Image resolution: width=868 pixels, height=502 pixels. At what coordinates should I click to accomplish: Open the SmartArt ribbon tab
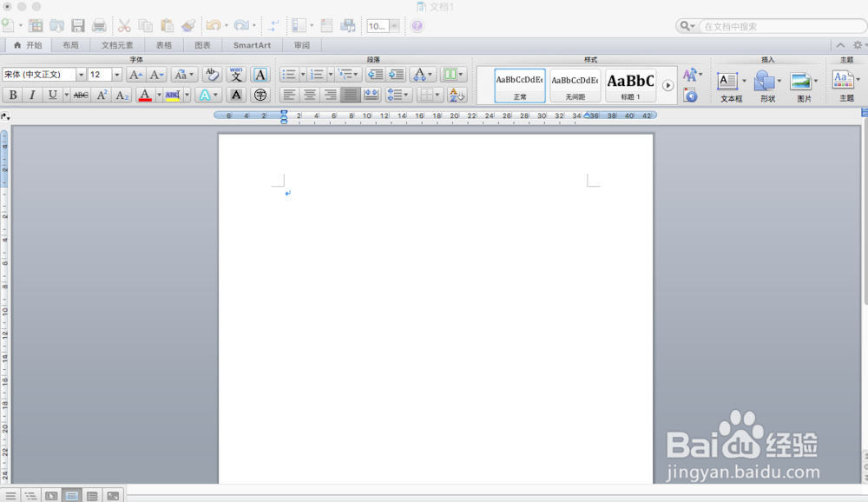click(251, 45)
